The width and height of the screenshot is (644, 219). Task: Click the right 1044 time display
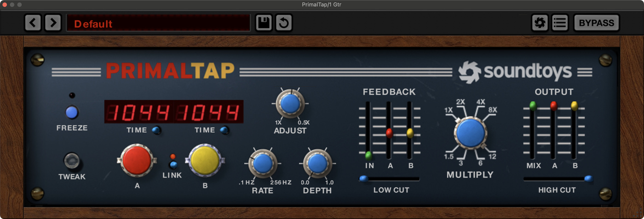(208, 112)
